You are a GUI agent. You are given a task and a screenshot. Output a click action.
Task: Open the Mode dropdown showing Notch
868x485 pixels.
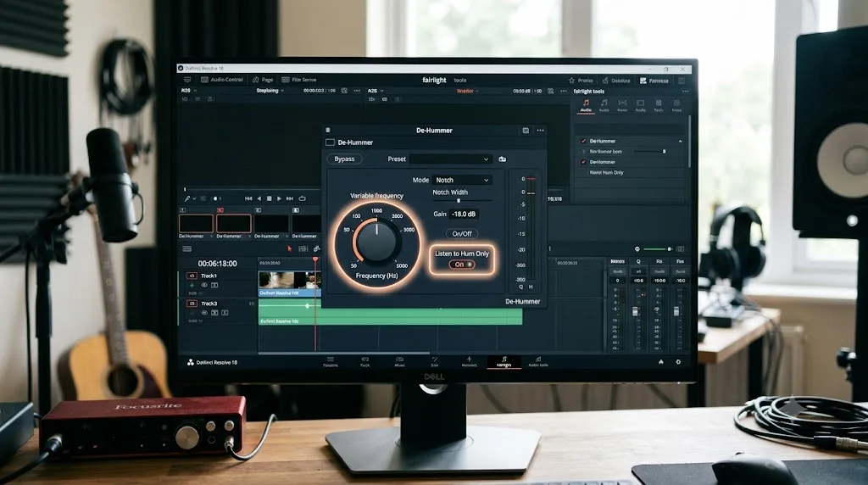tap(461, 180)
